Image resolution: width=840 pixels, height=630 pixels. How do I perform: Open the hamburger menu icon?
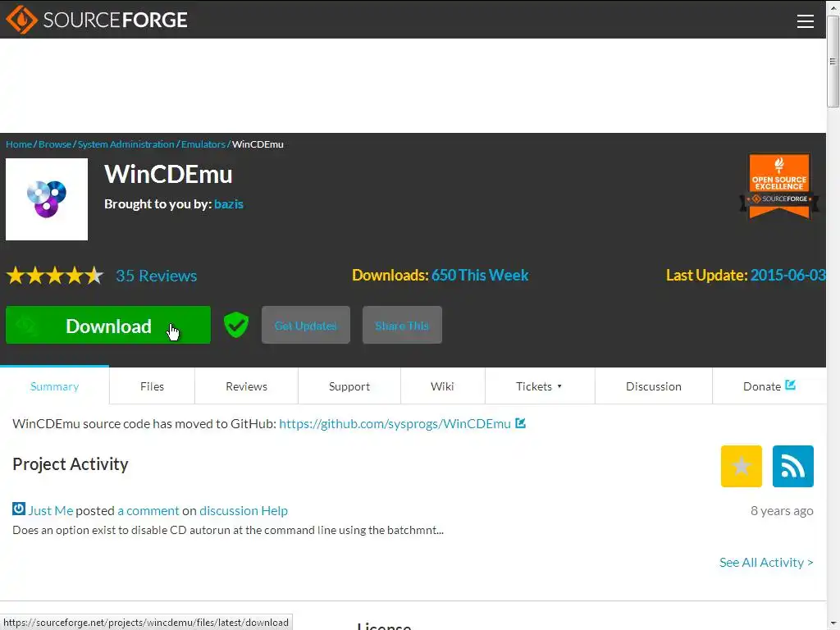805,21
